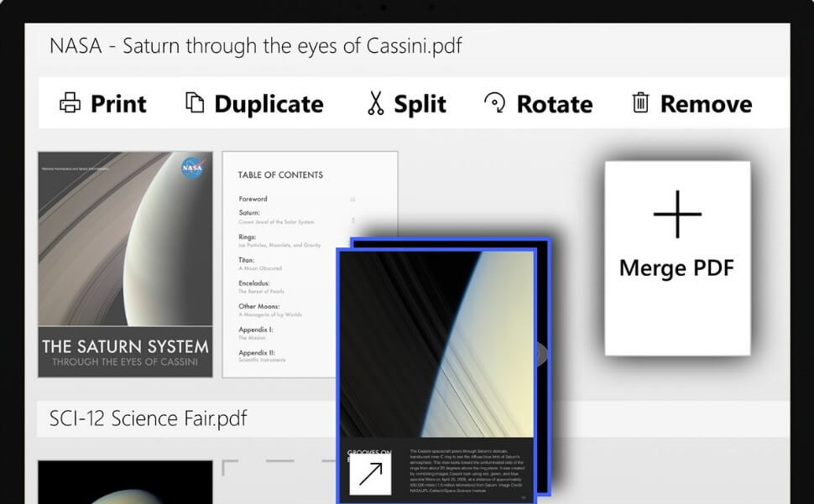This screenshot has width=814, height=504.
Task: Select the trash Remove icon
Action: pos(640,103)
